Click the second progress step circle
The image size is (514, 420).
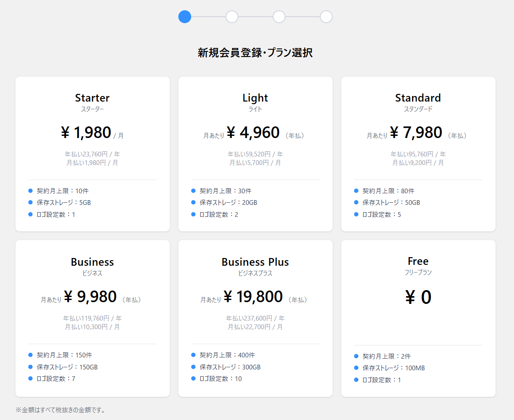(x=232, y=17)
